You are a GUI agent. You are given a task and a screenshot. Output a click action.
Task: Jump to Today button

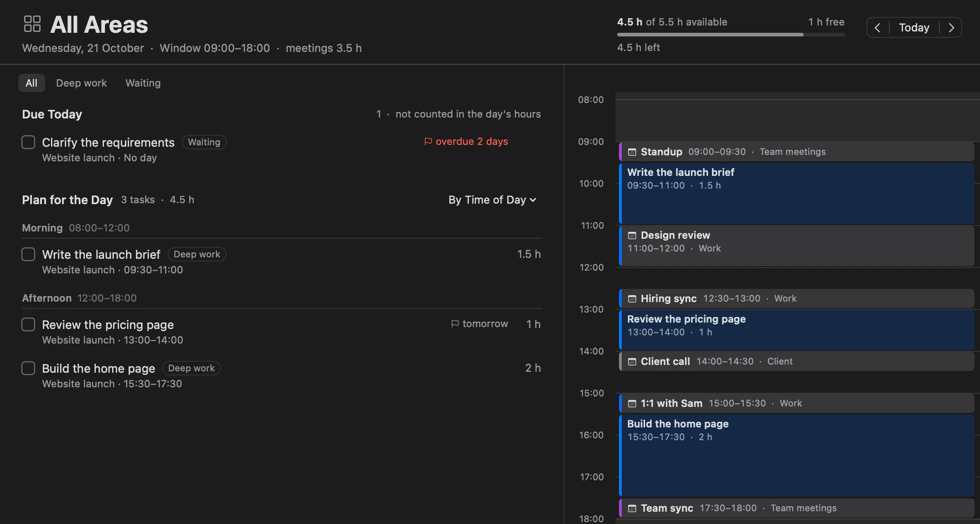tap(914, 27)
